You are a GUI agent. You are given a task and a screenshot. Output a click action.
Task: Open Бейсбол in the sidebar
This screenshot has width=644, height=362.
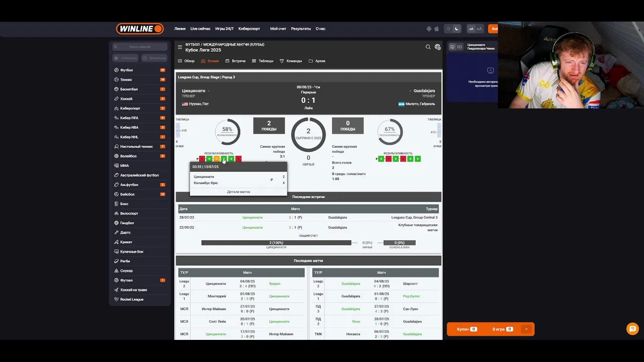[x=139, y=194]
